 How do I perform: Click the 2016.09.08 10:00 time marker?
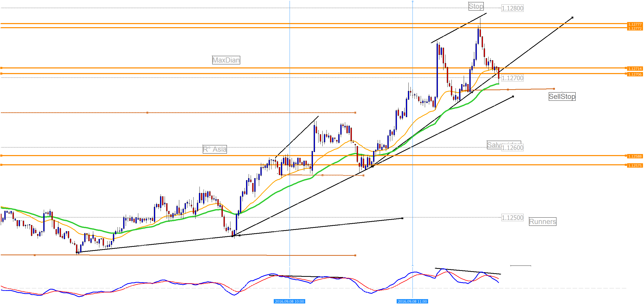tap(289, 301)
